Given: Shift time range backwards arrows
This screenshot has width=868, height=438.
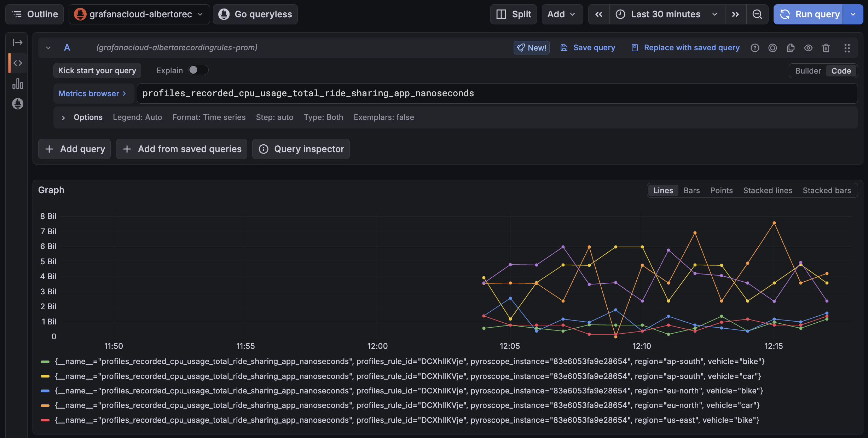Looking at the screenshot, I should click(x=598, y=14).
